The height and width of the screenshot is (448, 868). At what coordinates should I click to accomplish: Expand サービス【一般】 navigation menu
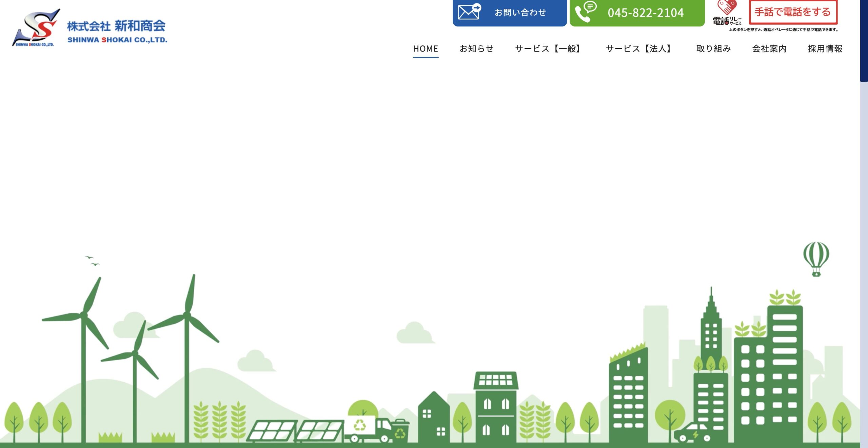tap(549, 49)
